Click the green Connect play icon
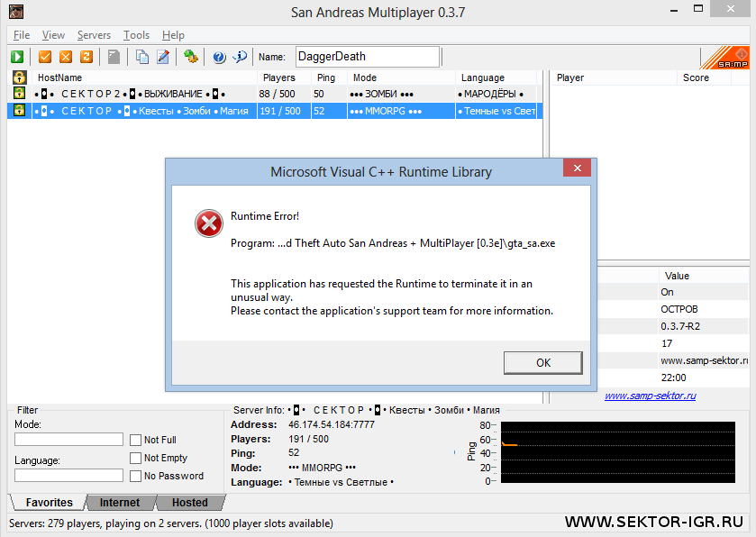 (x=17, y=57)
